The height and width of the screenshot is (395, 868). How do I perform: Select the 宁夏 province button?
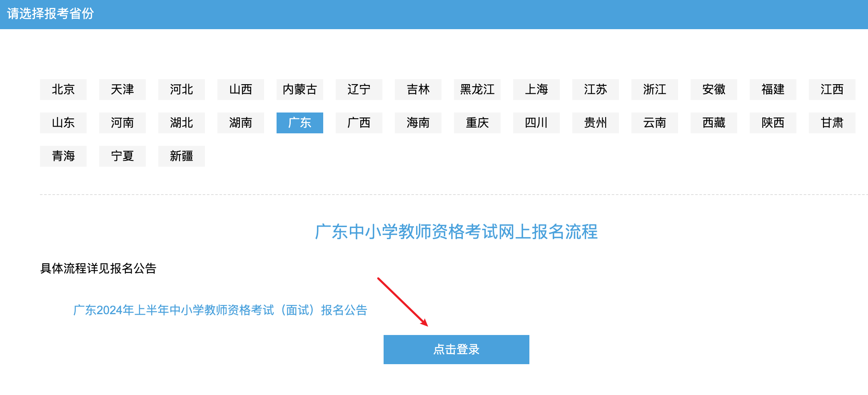click(x=122, y=156)
